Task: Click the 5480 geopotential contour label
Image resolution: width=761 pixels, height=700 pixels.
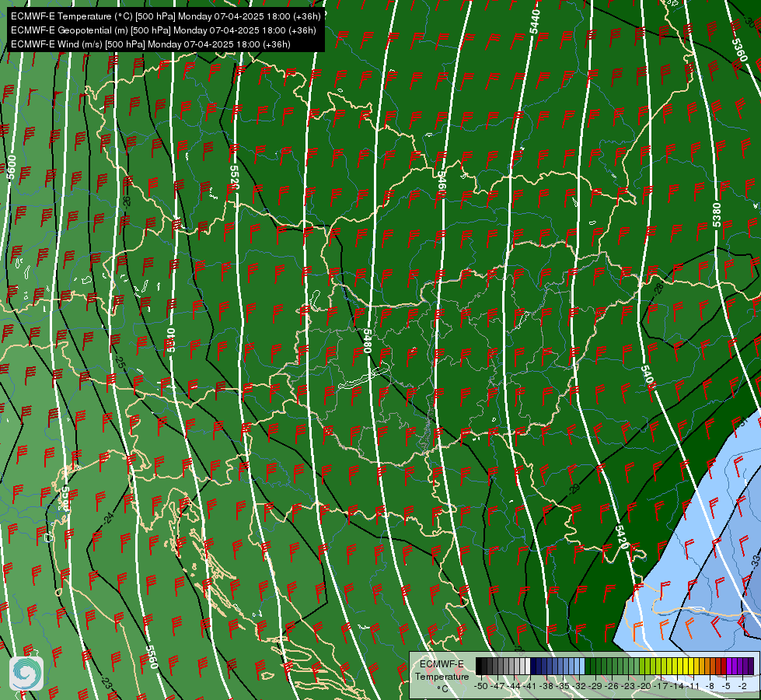Action: 368,341
